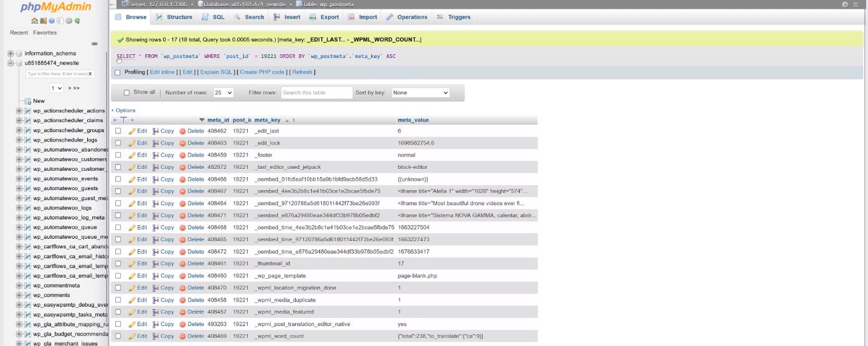This screenshot has height=346, width=868.
Task: Open the Search tab
Action: point(249,17)
